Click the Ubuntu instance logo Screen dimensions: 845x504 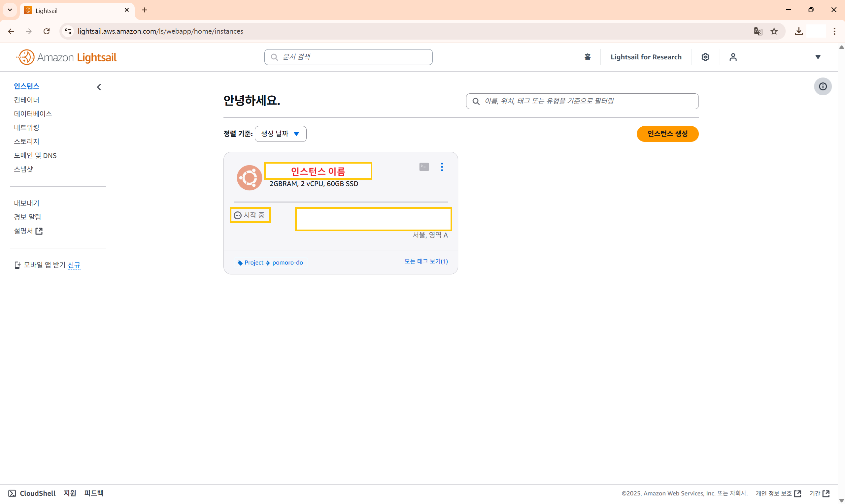point(249,178)
